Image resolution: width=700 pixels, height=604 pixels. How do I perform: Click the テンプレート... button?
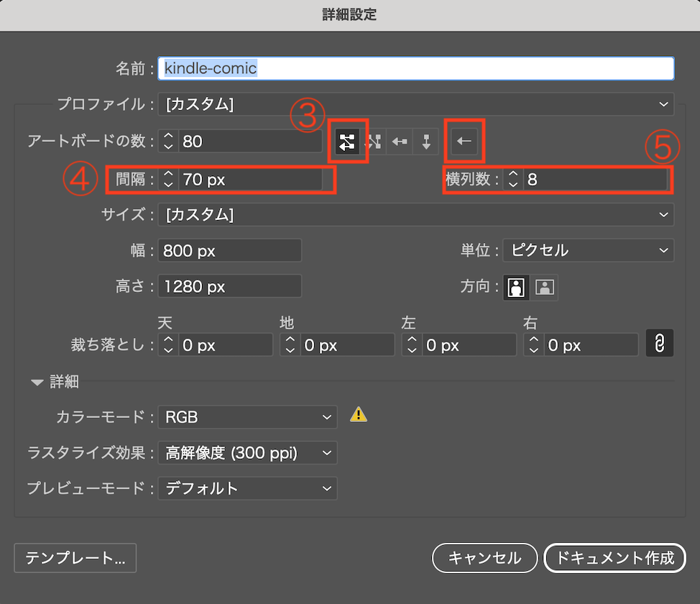(75, 557)
